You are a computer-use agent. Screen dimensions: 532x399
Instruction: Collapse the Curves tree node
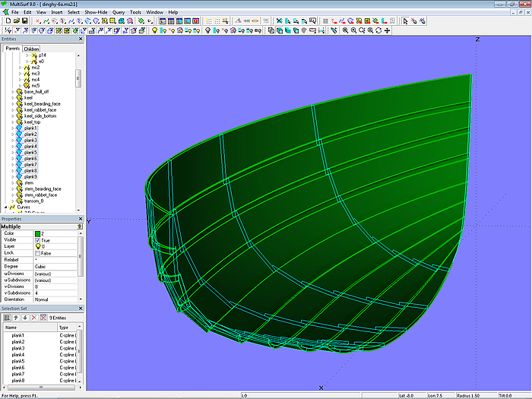pos(7,207)
